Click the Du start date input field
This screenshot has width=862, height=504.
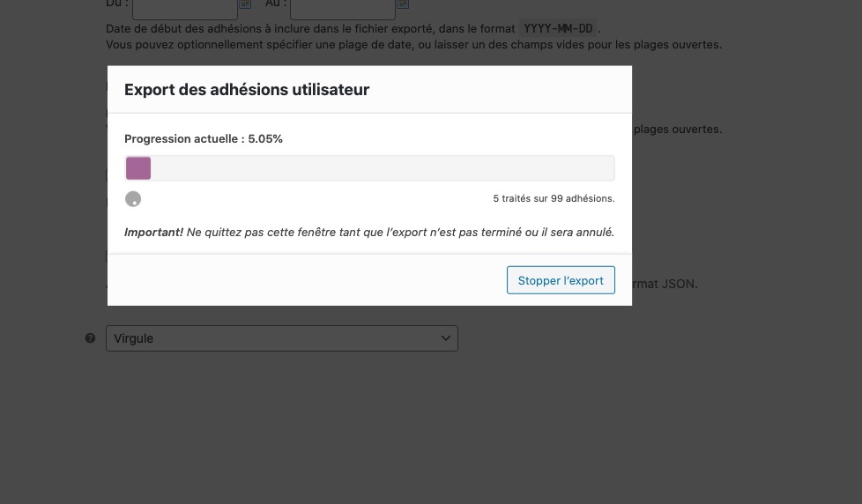pyautogui.click(x=185, y=8)
